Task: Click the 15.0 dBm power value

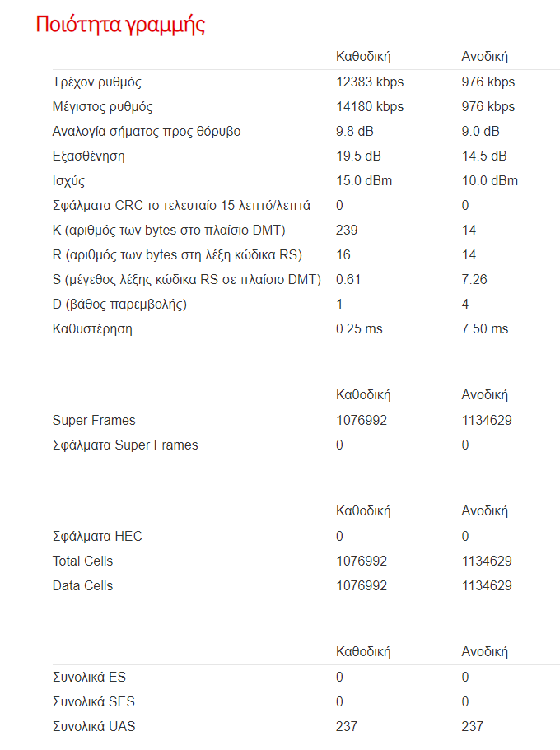Action: (364, 181)
